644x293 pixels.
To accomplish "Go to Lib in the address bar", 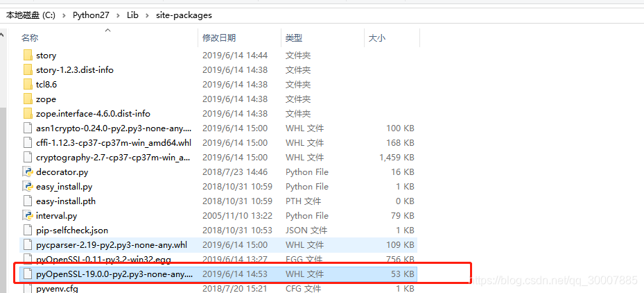I will 132,16.
